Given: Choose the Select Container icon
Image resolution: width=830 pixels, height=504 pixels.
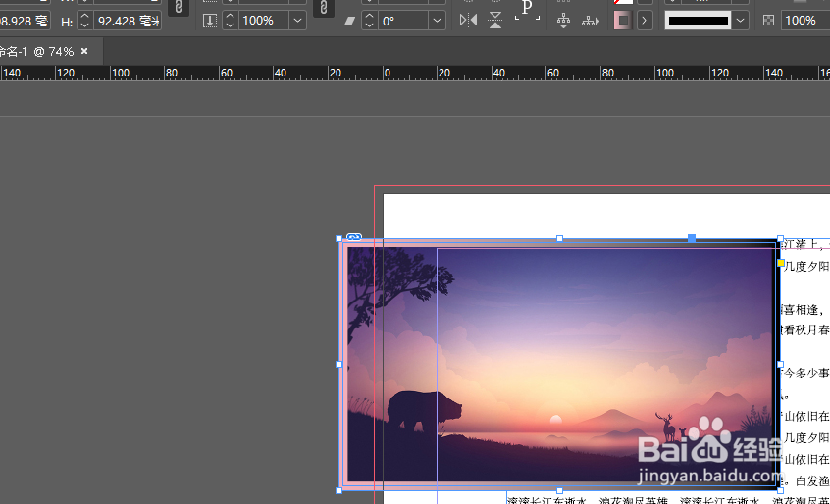Looking at the screenshot, I should tap(563, 21).
